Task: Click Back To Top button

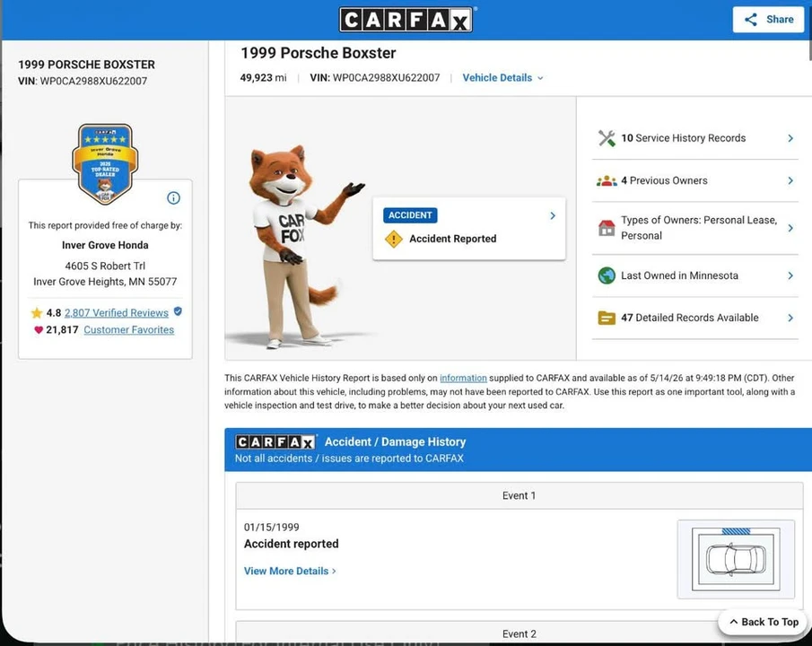Action: click(x=764, y=622)
